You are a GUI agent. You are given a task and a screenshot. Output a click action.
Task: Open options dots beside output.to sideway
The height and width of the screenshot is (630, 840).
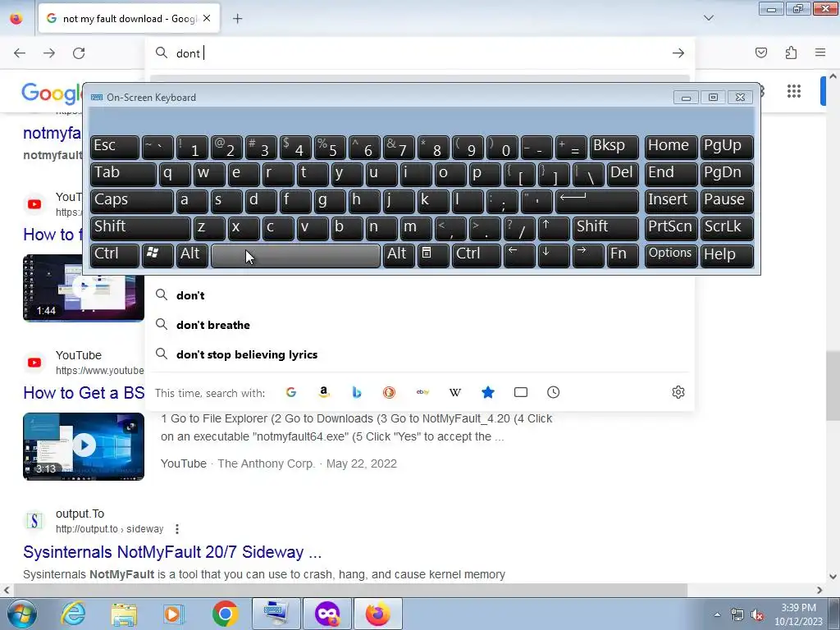[177, 529]
